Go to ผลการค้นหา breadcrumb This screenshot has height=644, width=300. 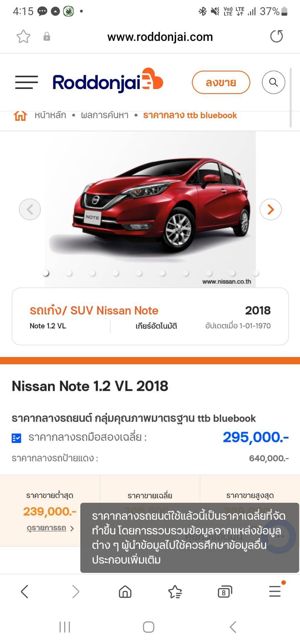point(105,115)
